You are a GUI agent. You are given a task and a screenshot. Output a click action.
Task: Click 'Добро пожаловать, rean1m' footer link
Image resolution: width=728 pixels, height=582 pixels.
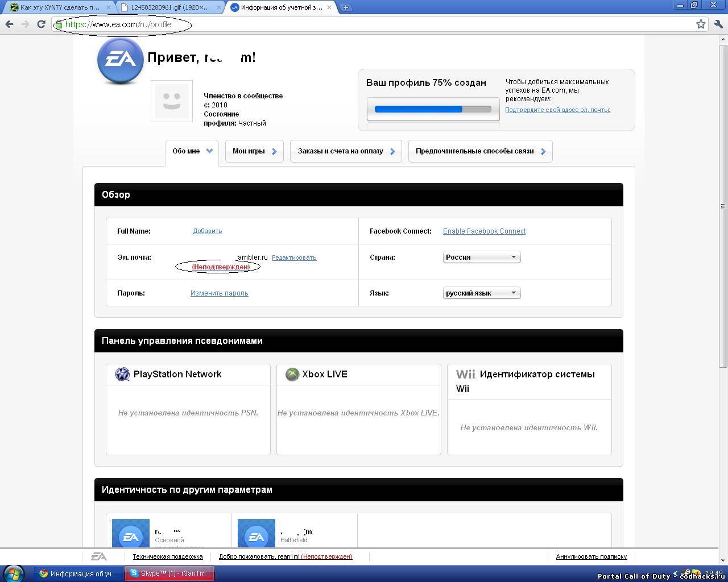(259, 556)
